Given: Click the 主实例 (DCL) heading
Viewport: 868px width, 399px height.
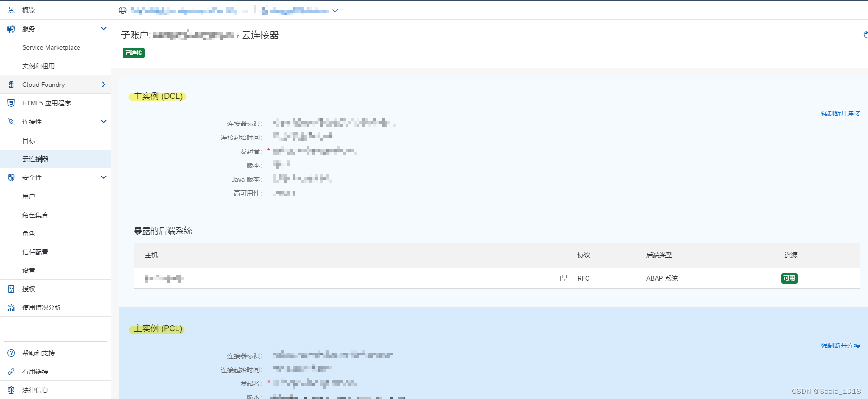Looking at the screenshot, I should [158, 96].
